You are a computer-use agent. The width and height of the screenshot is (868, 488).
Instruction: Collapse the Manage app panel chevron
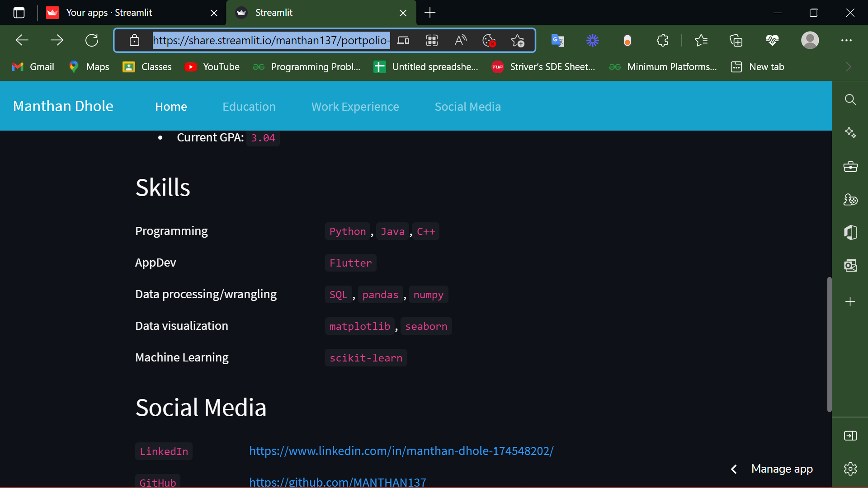pyautogui.click(x=734, y=469)
